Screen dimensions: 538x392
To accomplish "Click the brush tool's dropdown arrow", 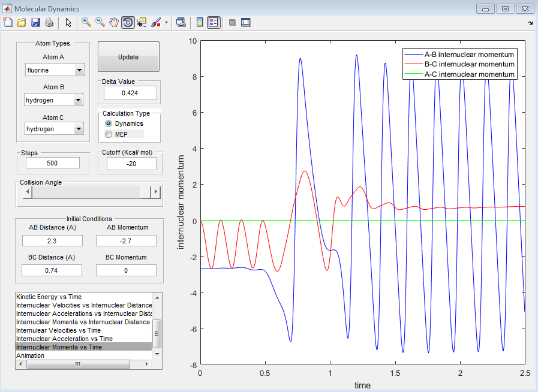I will click(166, 22).
